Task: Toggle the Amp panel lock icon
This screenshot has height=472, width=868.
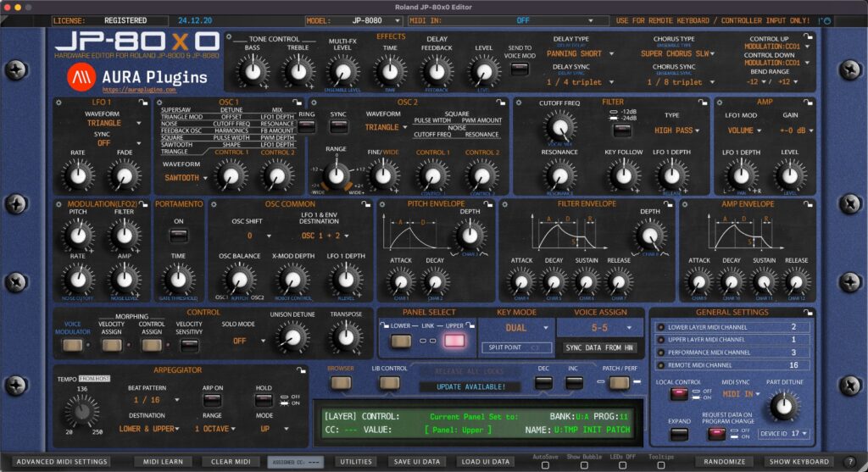Action: (x=808, y=103)
